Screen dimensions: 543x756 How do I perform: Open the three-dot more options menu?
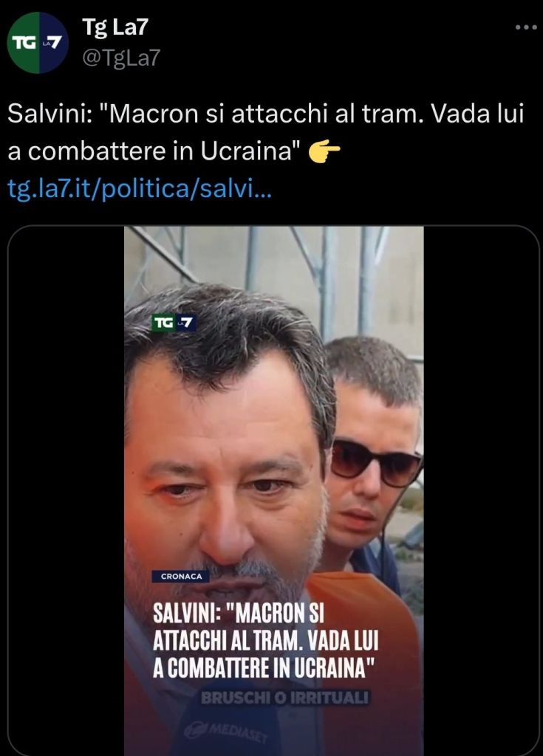click(525, 27)
